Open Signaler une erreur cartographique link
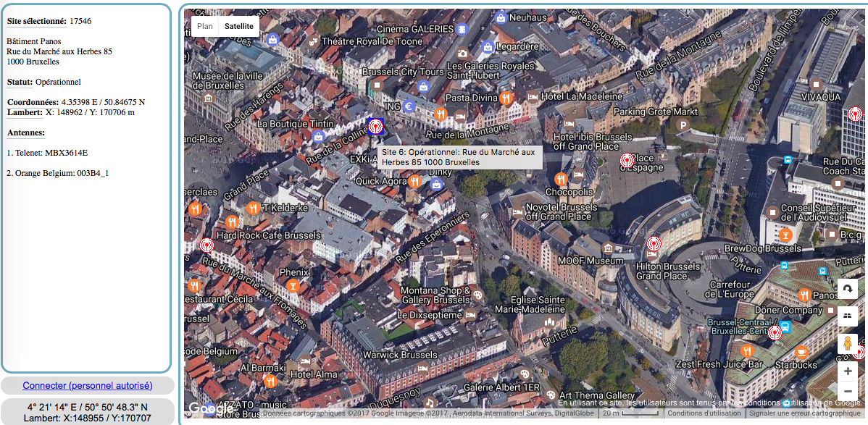This screenshot has height=425, width=868. [x=806, y=413]
